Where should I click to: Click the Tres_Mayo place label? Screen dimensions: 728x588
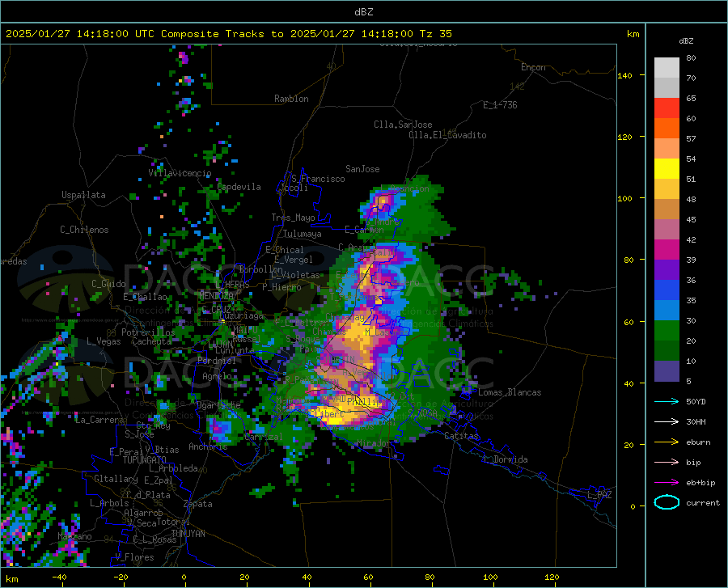[293, 218]
